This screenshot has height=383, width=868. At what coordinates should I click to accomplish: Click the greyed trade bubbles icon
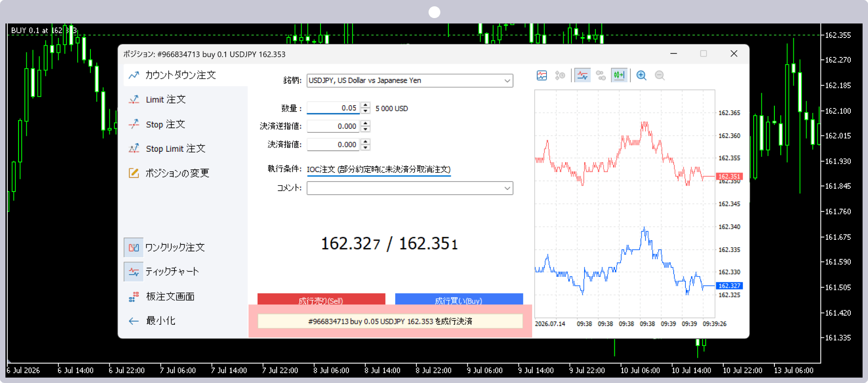click(x=601, y=75)
